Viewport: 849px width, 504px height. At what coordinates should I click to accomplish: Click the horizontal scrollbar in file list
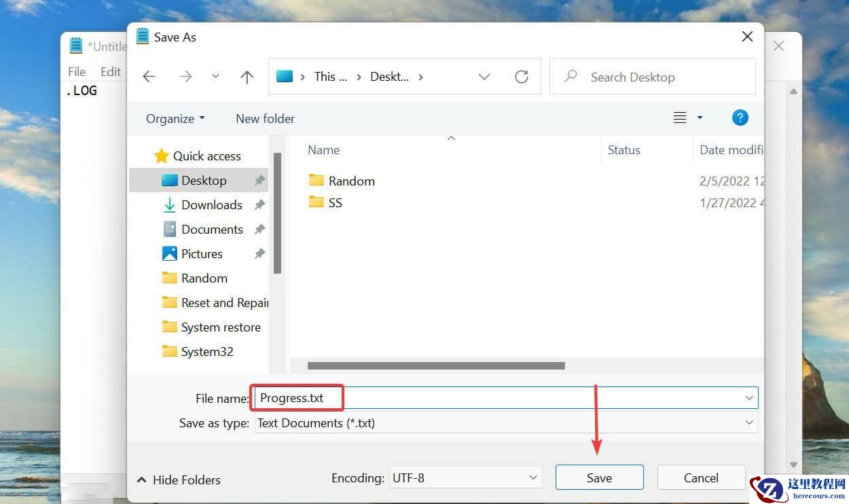pyautogui.click(x=436, y=365)
